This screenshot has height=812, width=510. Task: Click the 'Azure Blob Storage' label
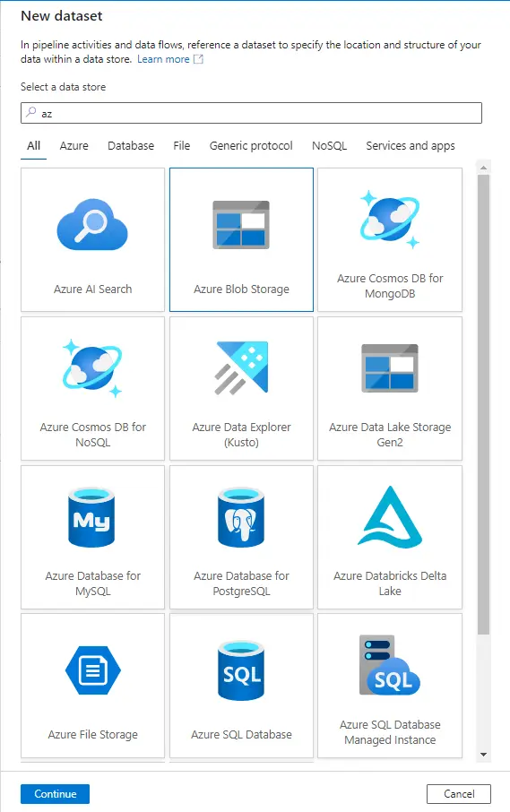pyautogui.click(x=241, y=289)
